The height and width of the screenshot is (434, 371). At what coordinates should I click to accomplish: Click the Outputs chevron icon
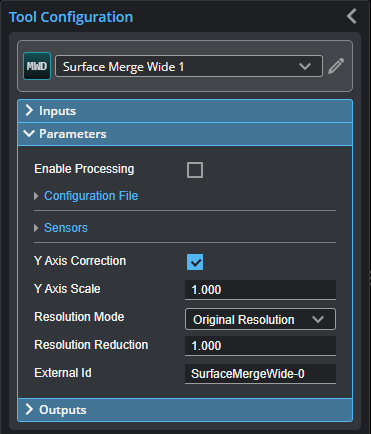(x=29, y=410)
